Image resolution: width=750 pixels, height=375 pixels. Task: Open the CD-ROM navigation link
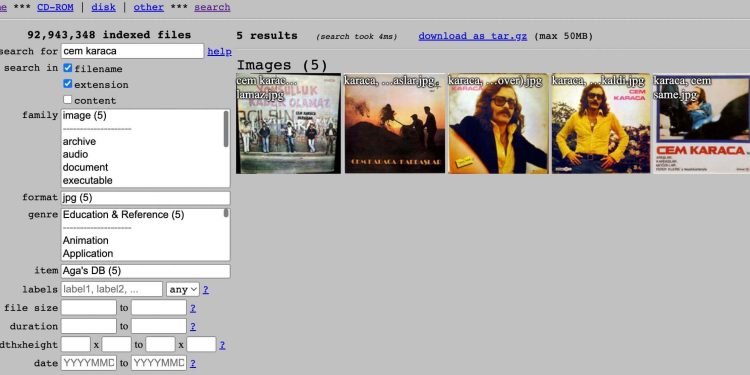55,7
